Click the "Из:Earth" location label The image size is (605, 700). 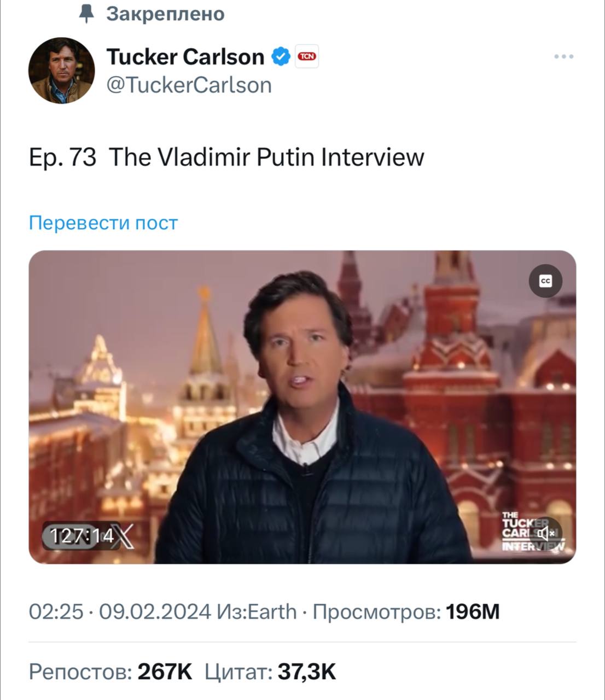[257, 611]
